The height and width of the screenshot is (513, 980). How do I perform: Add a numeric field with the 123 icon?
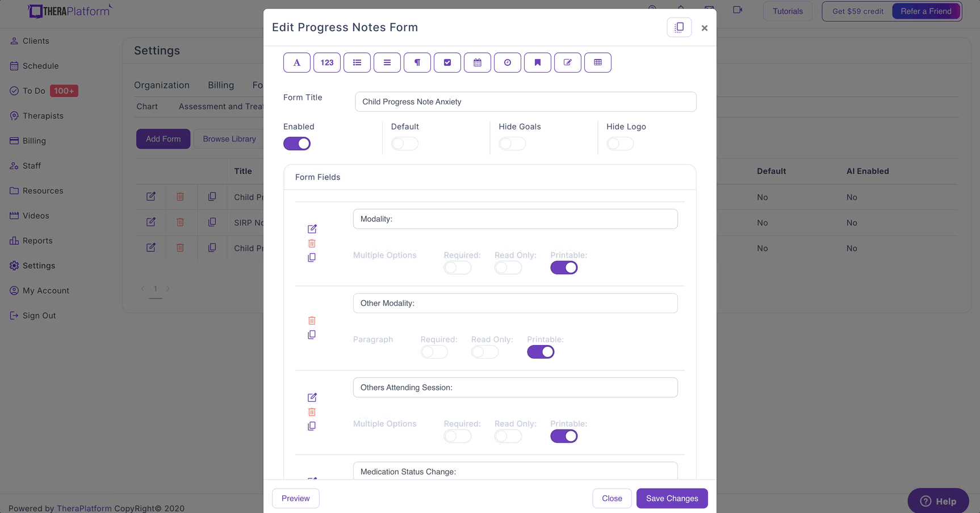[x=327, y=62]
